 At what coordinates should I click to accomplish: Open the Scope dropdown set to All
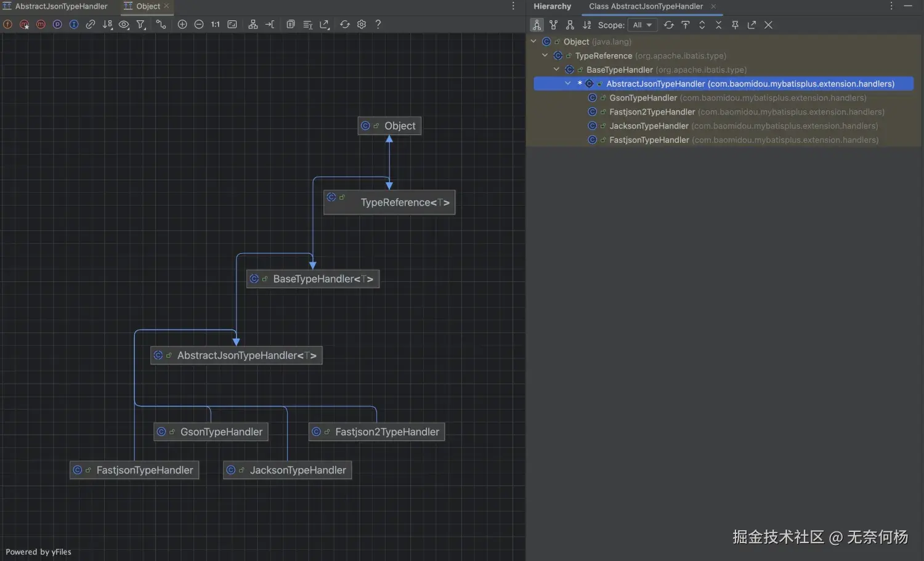click(x=642, y=25)
